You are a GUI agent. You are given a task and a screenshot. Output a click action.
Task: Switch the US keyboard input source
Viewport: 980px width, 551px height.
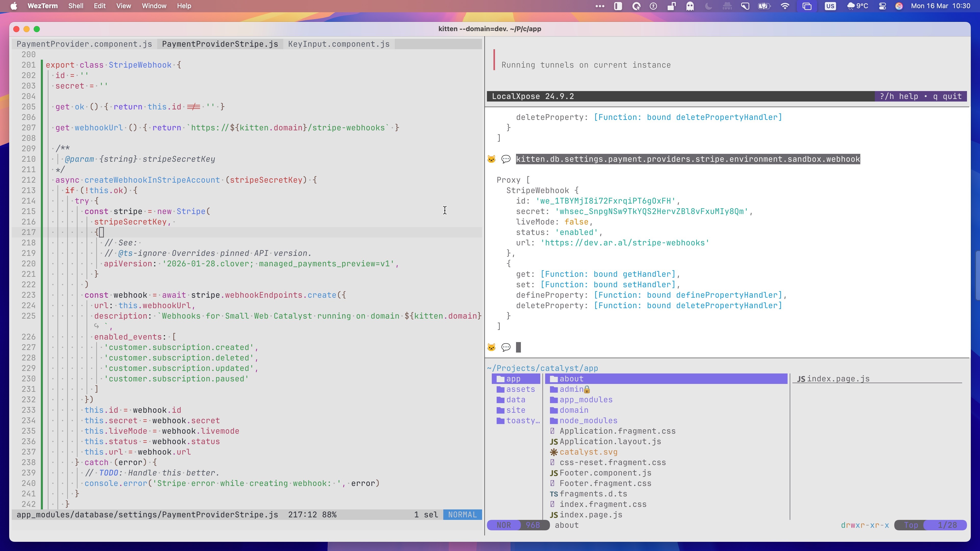[x=830, y=6]
